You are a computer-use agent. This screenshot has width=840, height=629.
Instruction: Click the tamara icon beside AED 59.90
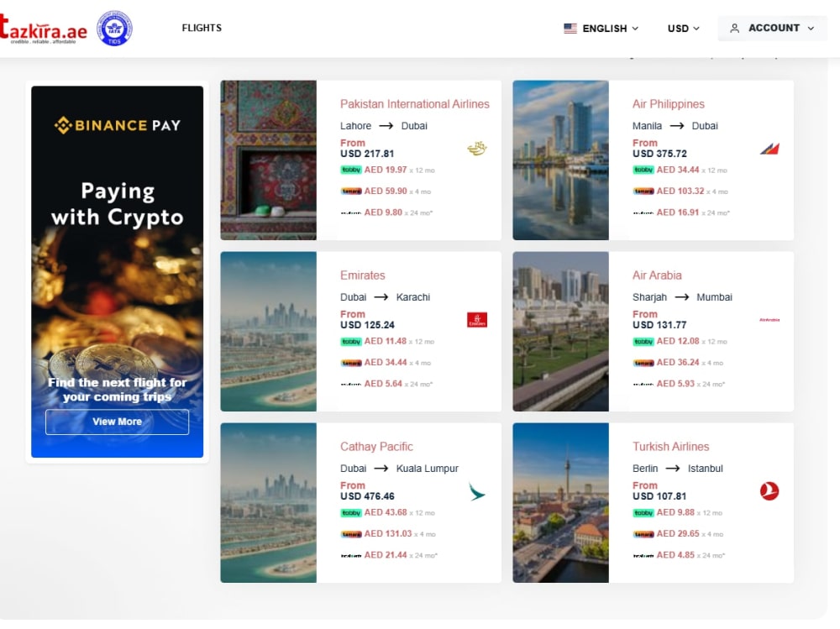351,191
